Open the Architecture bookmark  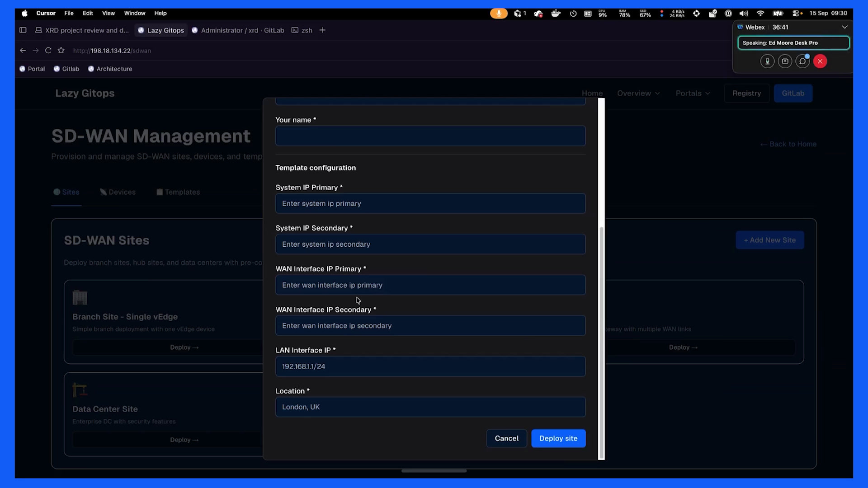point(110,69)
